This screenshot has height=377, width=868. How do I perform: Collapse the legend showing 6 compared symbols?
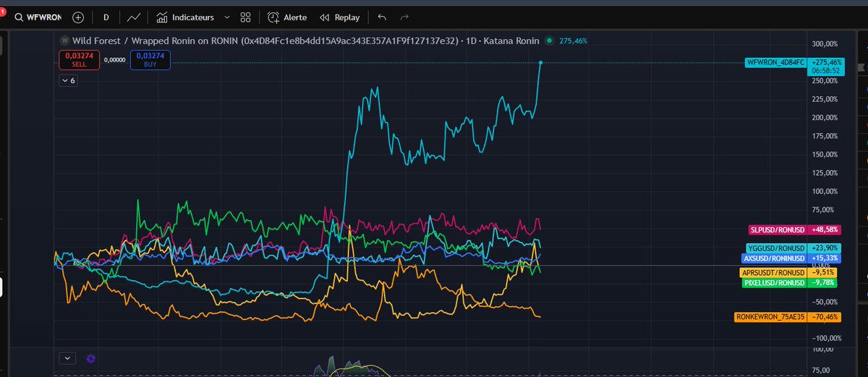pos(68,80)
